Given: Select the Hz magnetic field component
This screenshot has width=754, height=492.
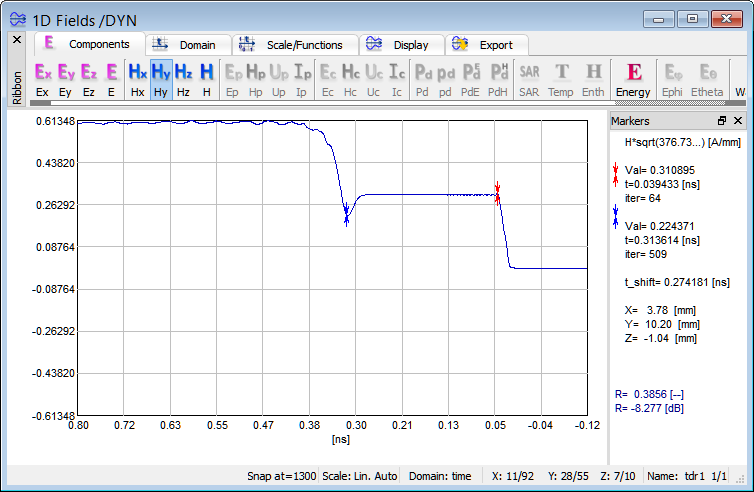Looking at the screenshot, I should tap(184, 79).
